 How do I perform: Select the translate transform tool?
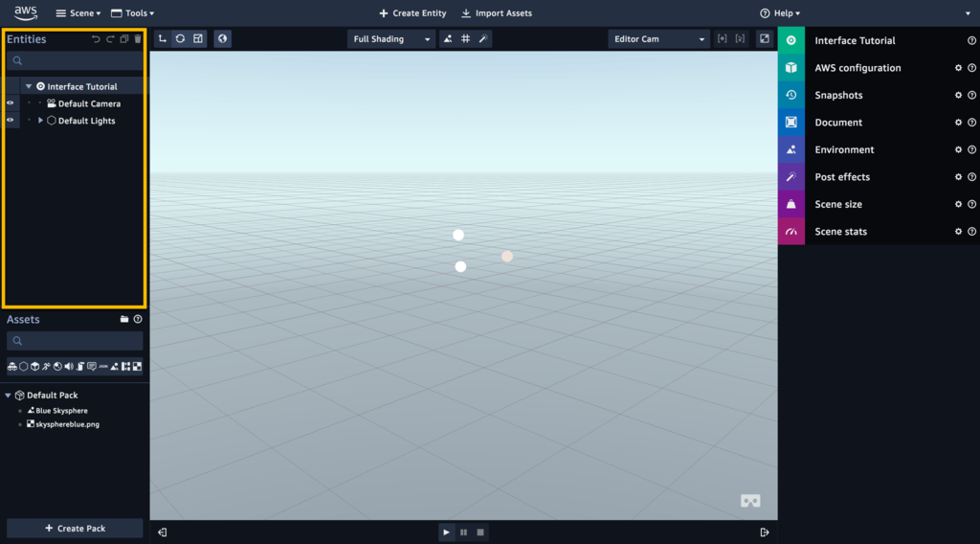[163, 38]
